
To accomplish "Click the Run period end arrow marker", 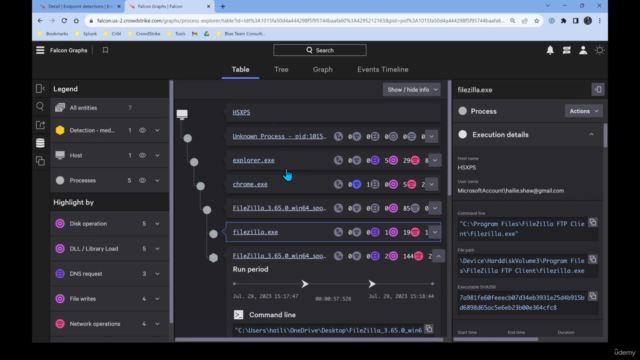I will [x=371, y=284].
